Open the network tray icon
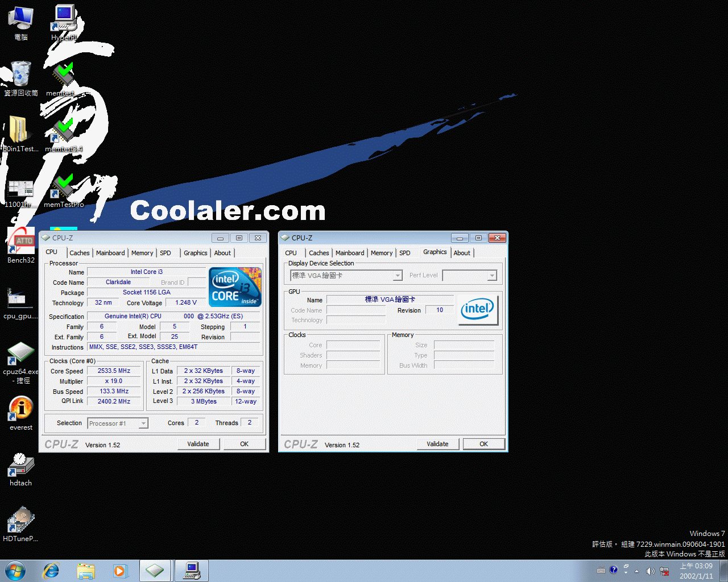Viewport: 728px width, 582px height. (x=664, y=571)
